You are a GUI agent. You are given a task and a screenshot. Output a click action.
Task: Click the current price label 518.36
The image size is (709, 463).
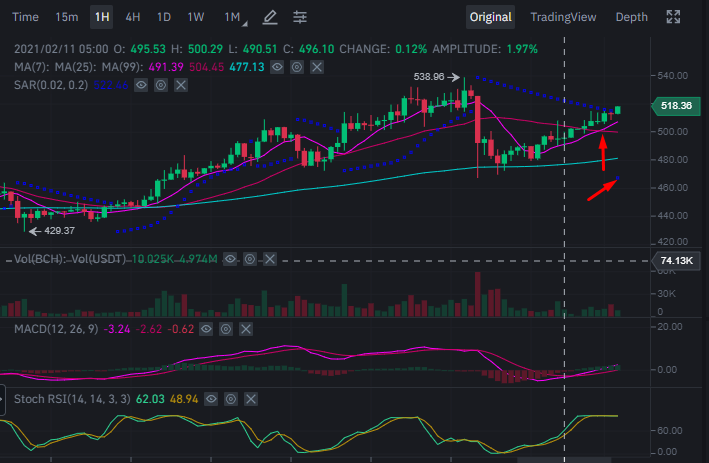[x=676, y=106]
